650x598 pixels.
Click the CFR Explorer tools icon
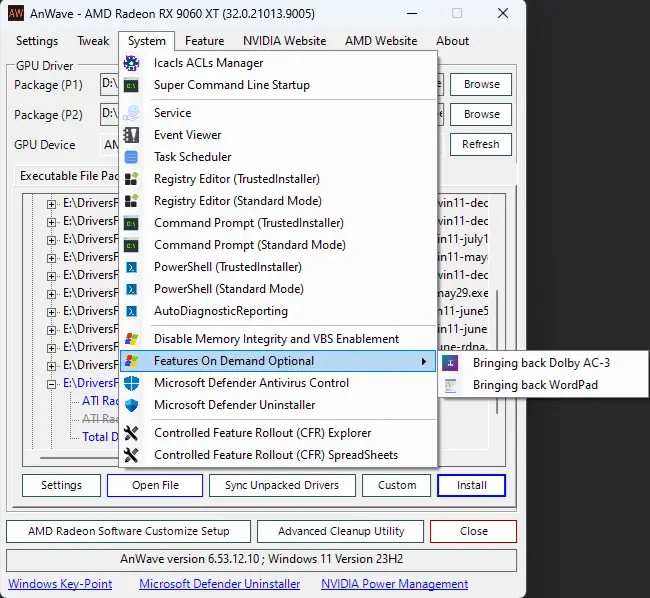coord(131,433)
